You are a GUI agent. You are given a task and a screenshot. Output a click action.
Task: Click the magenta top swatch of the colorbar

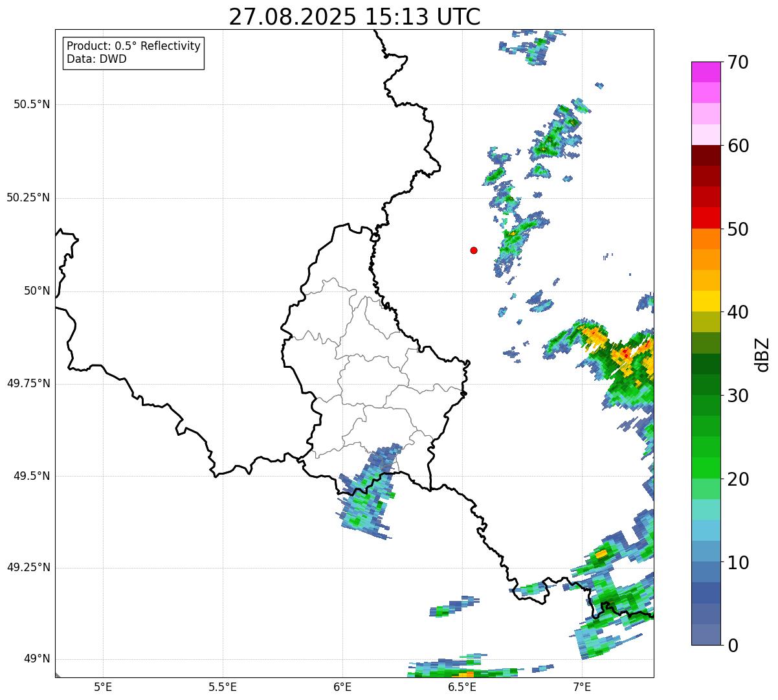pyautogui.click(x=706, y=72)
